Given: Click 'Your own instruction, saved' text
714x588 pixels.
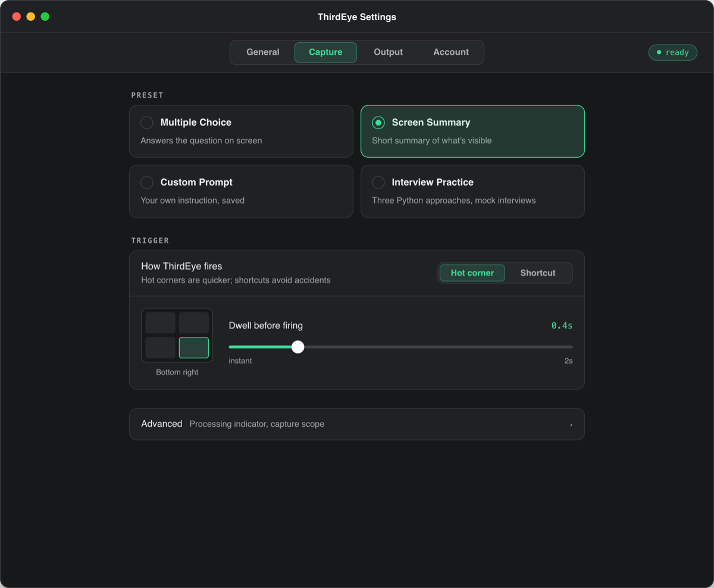Looking at the screenshot, I should pos(193,200).
